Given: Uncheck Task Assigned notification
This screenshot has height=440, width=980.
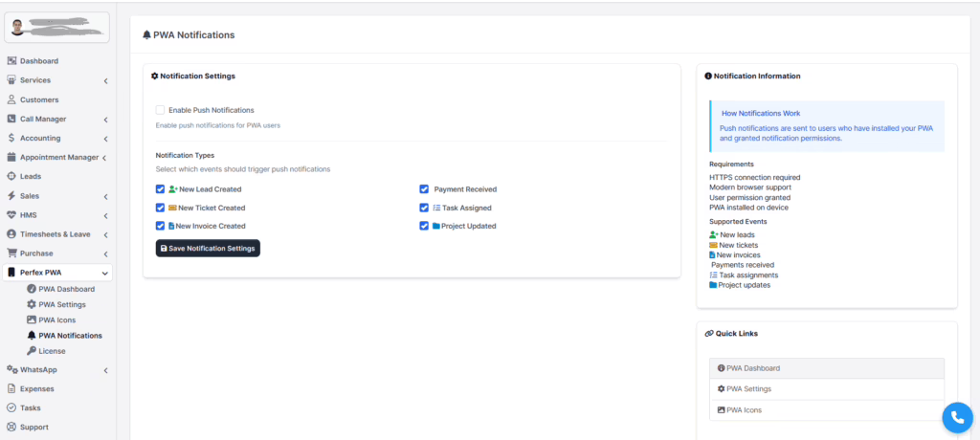Looking at the screenshot, I should pos(424,208).
